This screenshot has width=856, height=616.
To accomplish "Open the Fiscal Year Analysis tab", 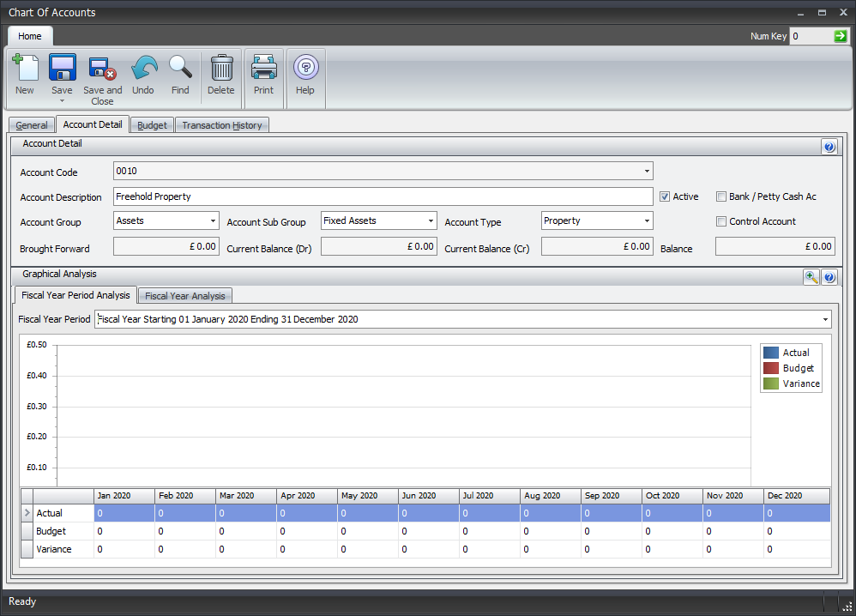I will [184, 295].
